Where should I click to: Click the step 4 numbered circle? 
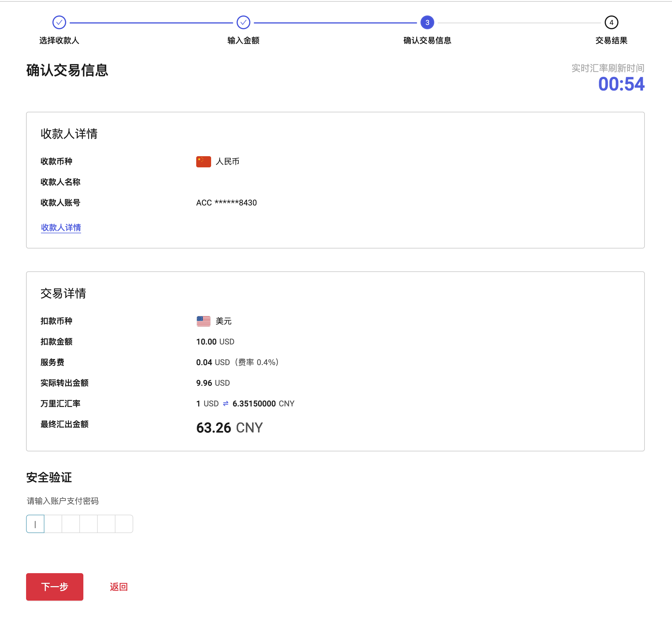(x=611, y=22)
